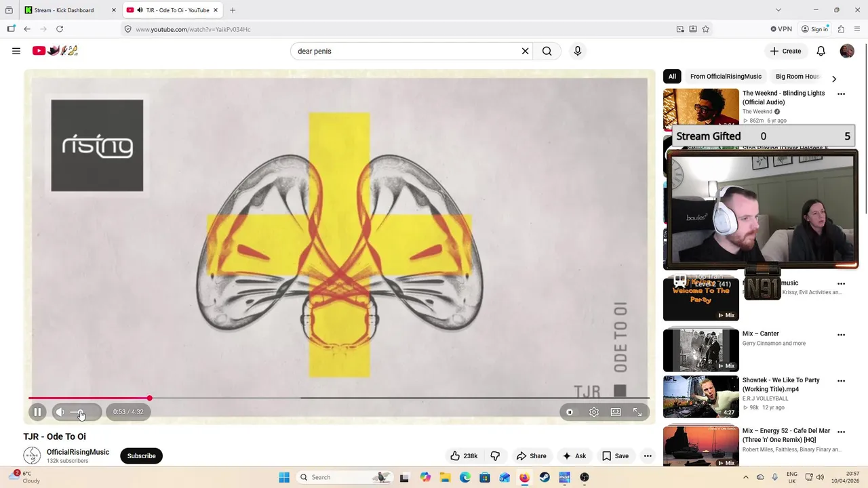Screen dimensions: 868x488
Task: Select the 'From OfficialRisingMusic' chip
Action: point(726,77)
